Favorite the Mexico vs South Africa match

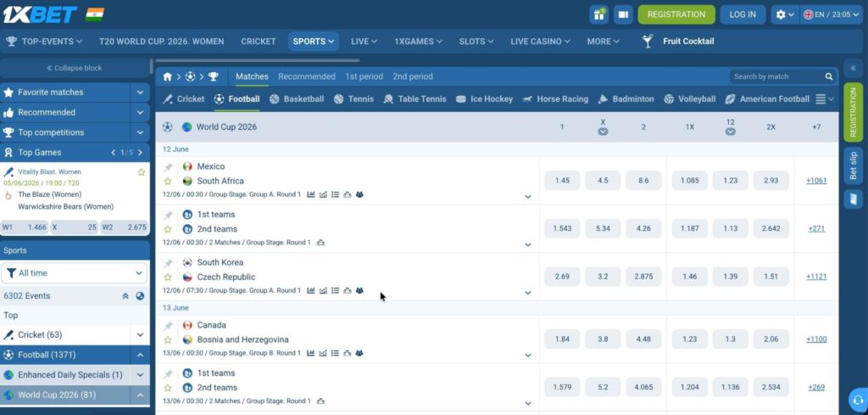point(168,181)
